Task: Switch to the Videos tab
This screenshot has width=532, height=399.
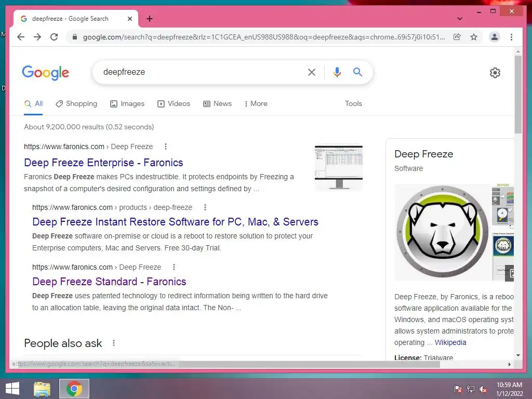Action: point(174,104)
